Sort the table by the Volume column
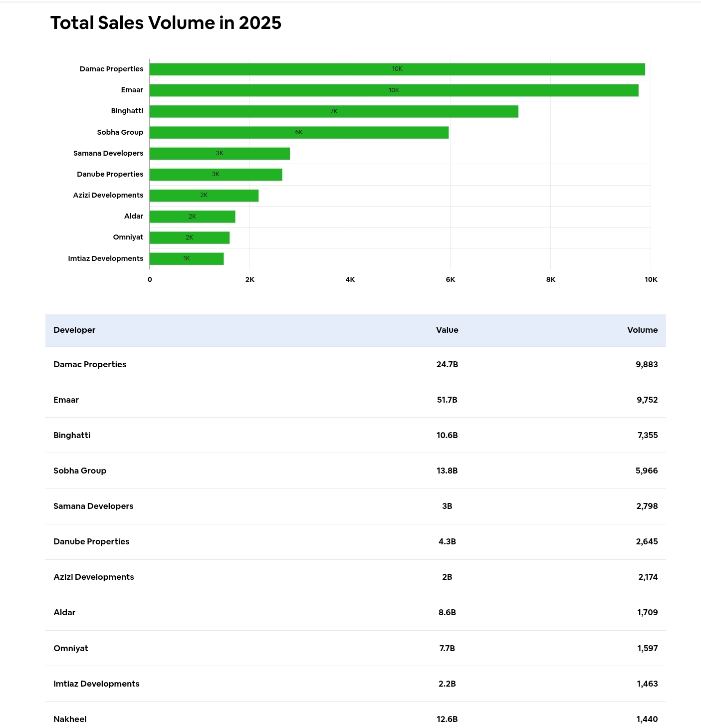701x728 pixels. tap(642, 330)
